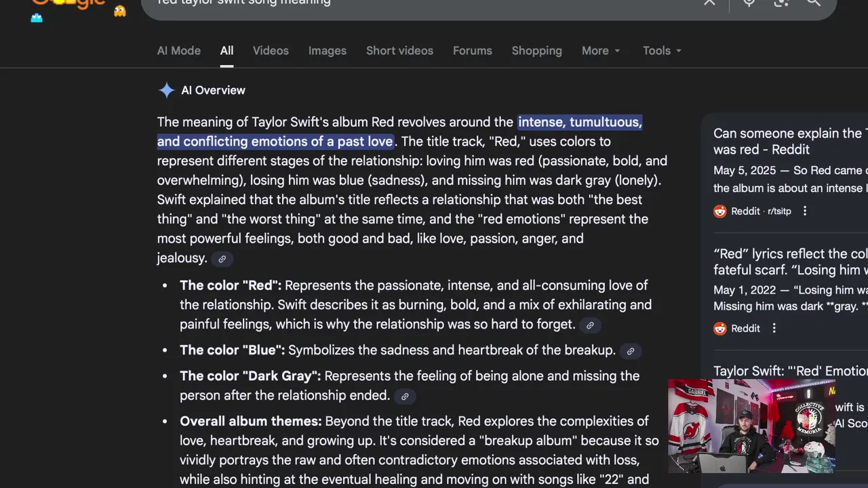This screenshot has height=488, width=868.
Task: Open the source link icon after "jealousy."
Action: pyautogui.click(x=222, y=259)
